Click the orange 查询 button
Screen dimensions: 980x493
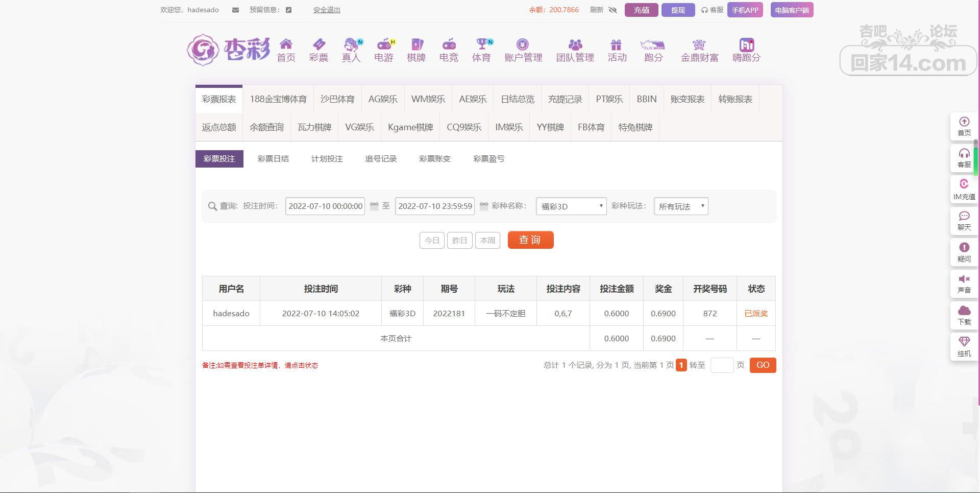(530, 240)
